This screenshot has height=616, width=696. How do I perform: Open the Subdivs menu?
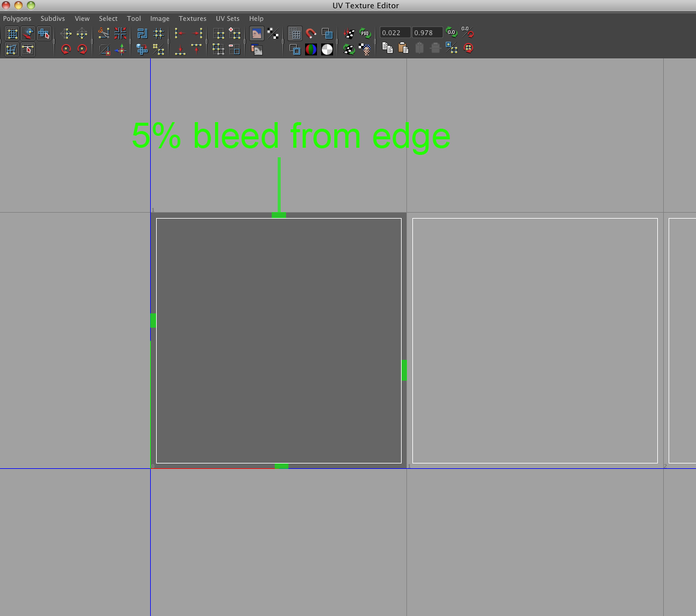coord(52,18)
